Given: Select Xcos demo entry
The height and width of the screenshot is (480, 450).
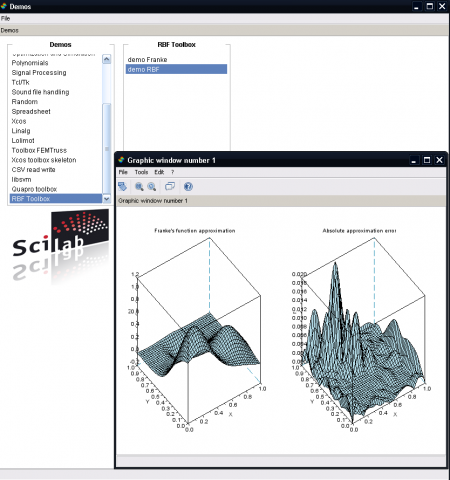Looking at the screenshot, I should 56,121.
